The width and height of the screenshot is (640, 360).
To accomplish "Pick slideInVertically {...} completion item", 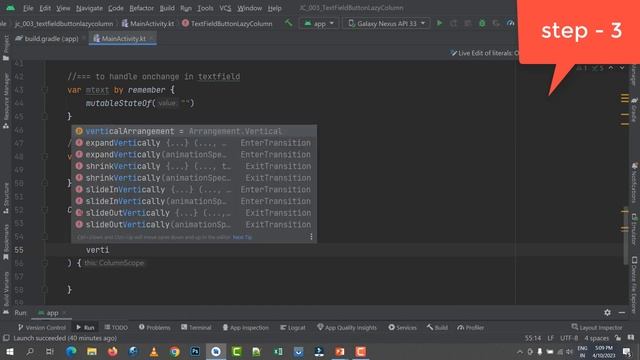I will coord(194,189).
